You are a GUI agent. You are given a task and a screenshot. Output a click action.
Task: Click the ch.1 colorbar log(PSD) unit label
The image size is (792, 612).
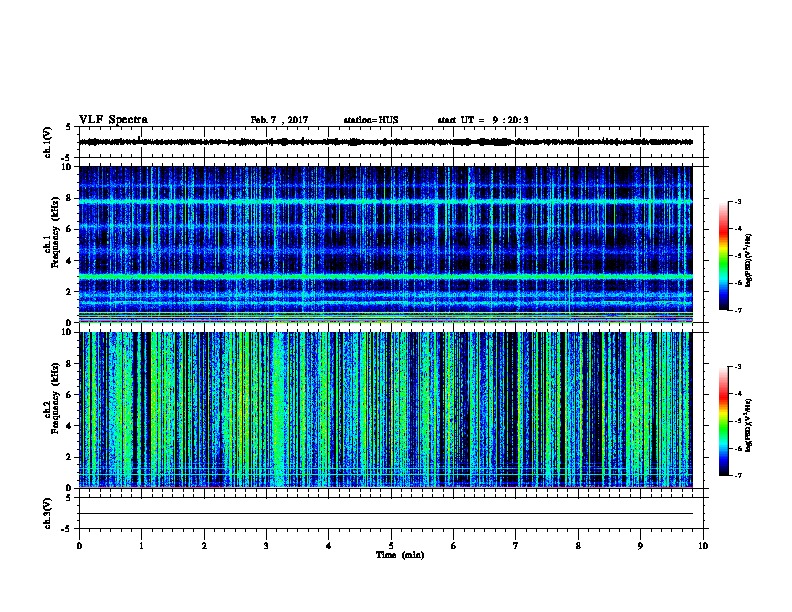click(749, 260)
